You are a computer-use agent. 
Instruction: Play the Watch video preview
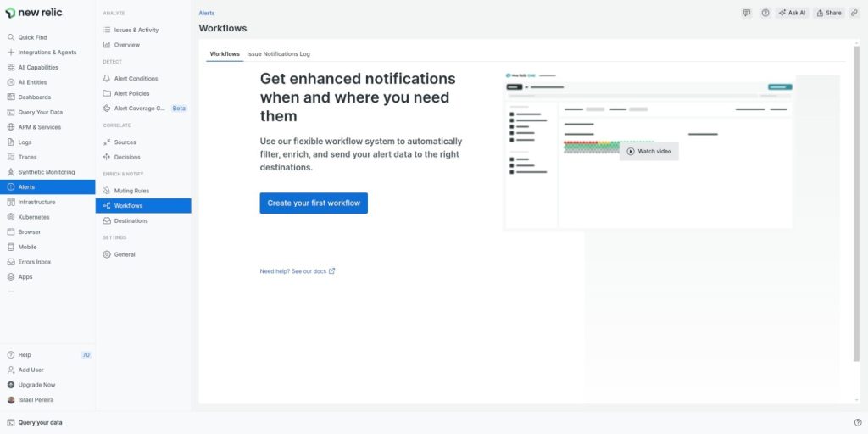click(x=649, y=151)
